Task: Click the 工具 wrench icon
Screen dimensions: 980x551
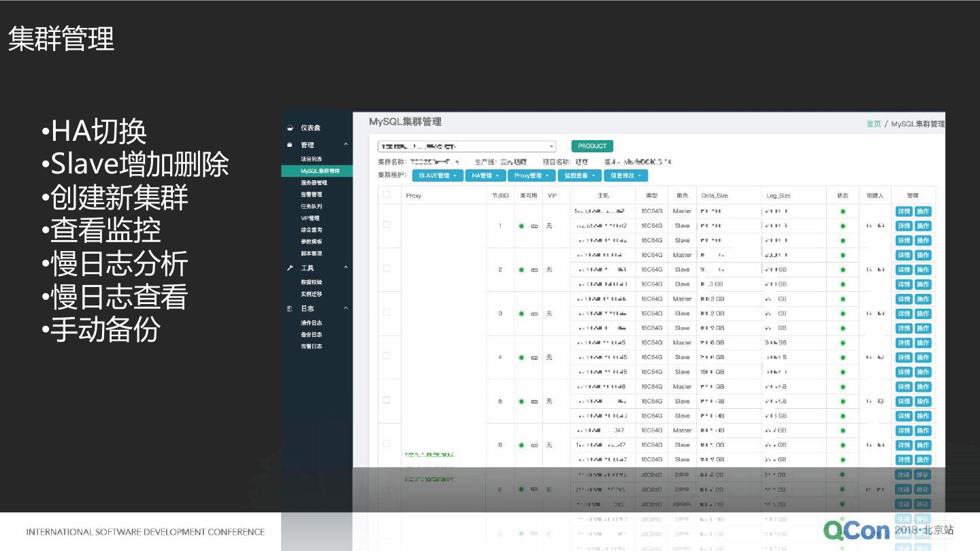Action: tap(290, 268)
